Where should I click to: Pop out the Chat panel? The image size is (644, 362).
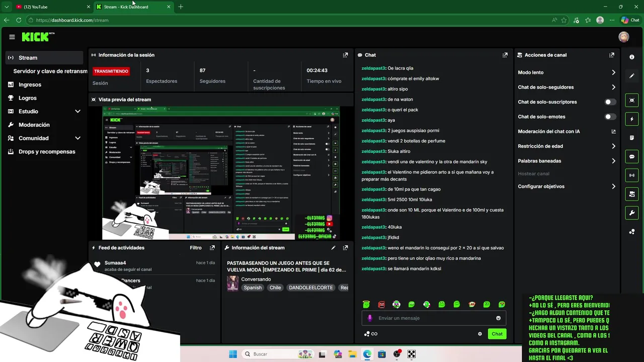(505, 55)
